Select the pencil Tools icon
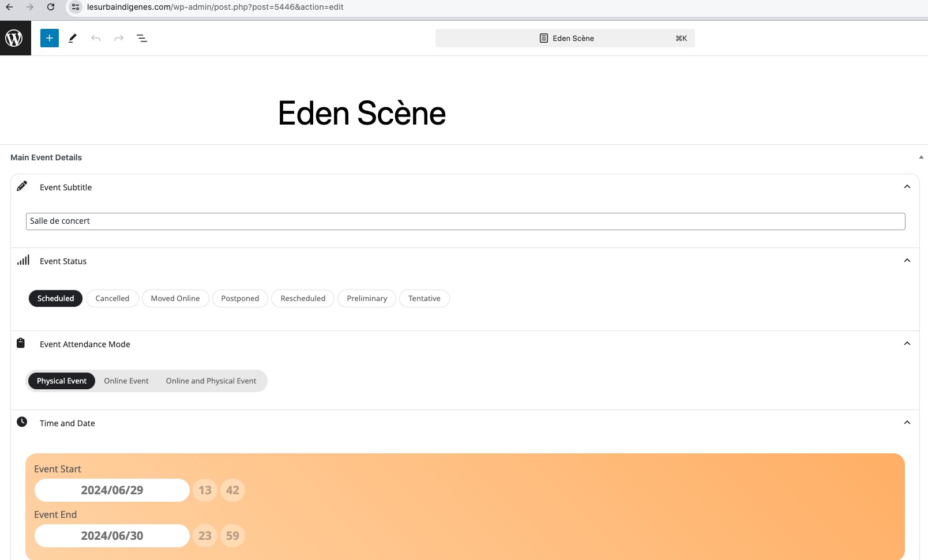 click(73, 38)
